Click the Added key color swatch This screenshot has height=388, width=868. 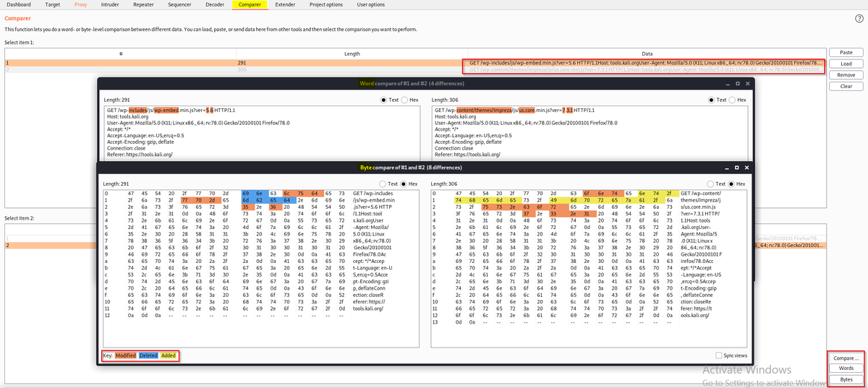168,355
